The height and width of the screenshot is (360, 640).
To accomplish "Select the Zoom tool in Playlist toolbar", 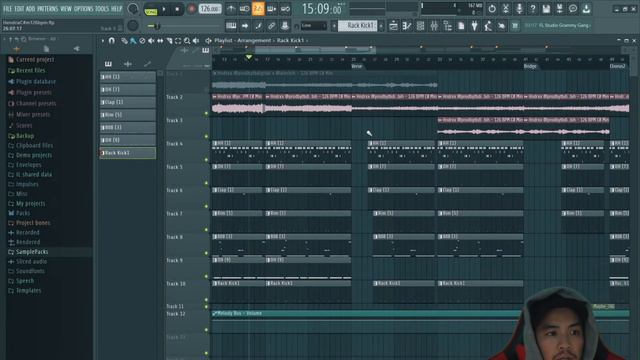I will (187, 41).
